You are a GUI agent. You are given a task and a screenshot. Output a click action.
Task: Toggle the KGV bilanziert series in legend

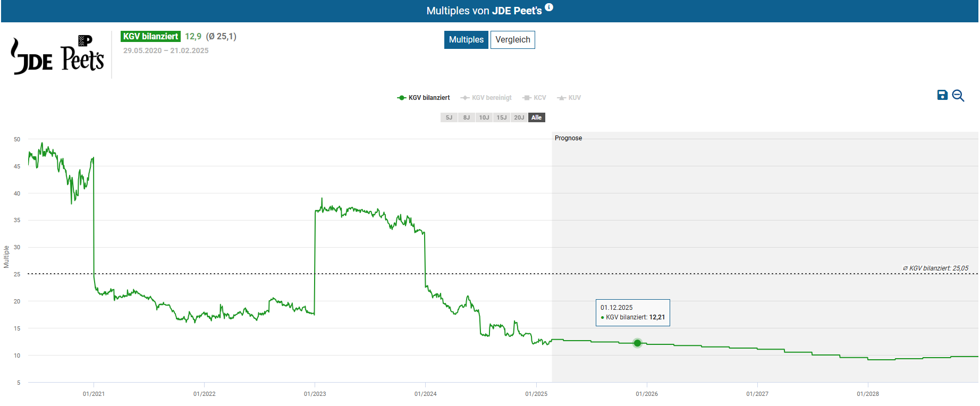pos(424,98)
